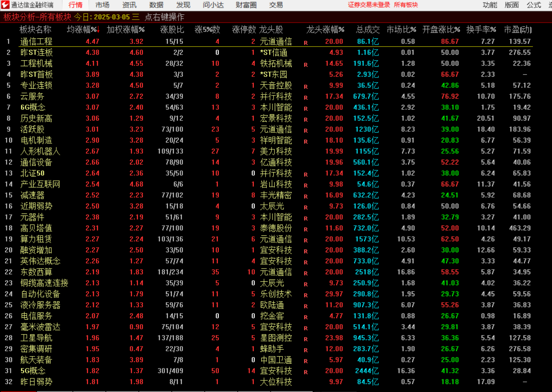The image size is (552, 392).
Task: Click the R marker beside 泰德股份
Action: coord(306,229)
